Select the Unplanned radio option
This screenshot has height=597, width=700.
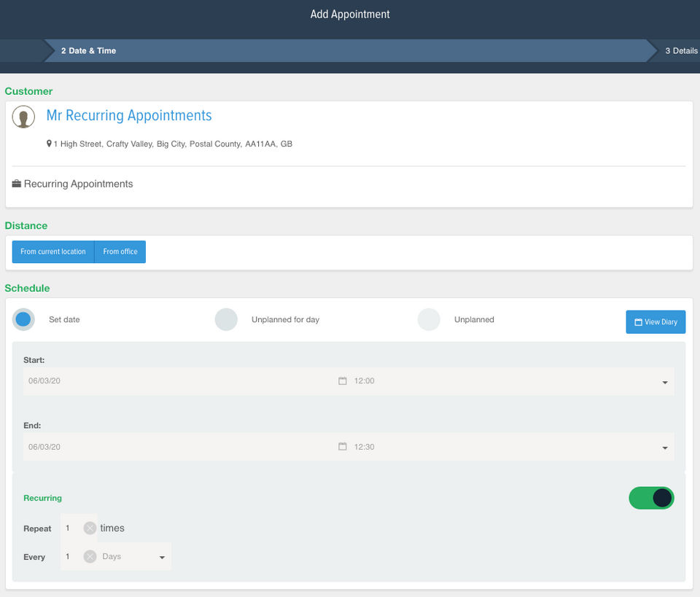429,319
